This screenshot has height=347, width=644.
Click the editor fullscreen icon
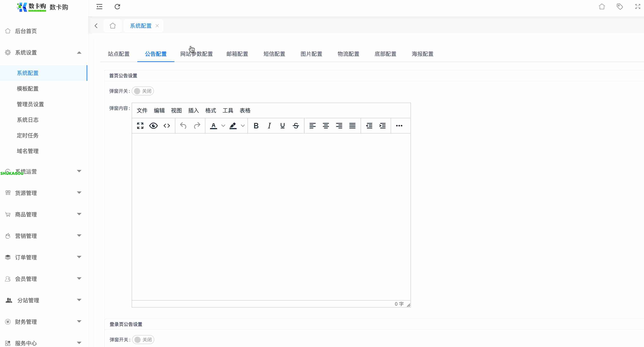140,126
